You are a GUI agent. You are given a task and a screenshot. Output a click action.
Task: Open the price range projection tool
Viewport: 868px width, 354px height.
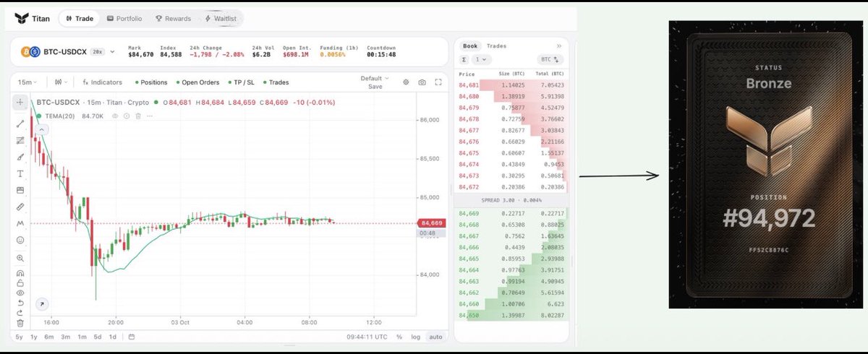coord(20,191)
